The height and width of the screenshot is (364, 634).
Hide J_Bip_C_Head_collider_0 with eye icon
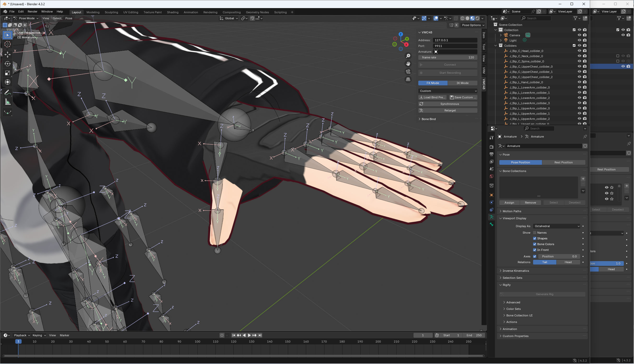[x=579, y=51]
